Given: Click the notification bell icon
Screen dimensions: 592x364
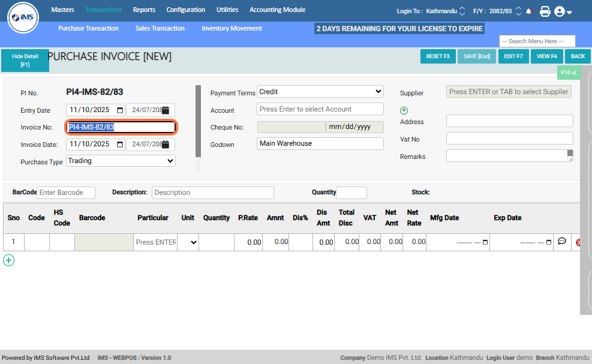Looking at the screenshot, I should pos(529,11).
